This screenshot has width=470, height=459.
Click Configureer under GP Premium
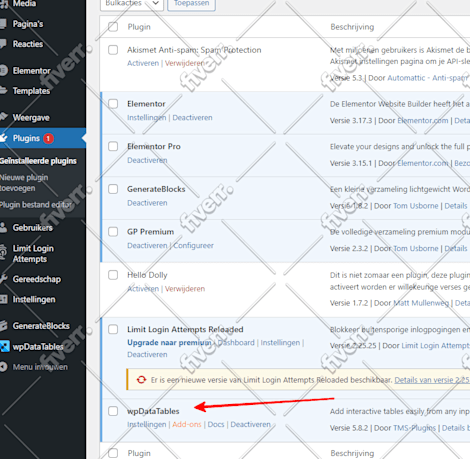click(x=193, y=246)
